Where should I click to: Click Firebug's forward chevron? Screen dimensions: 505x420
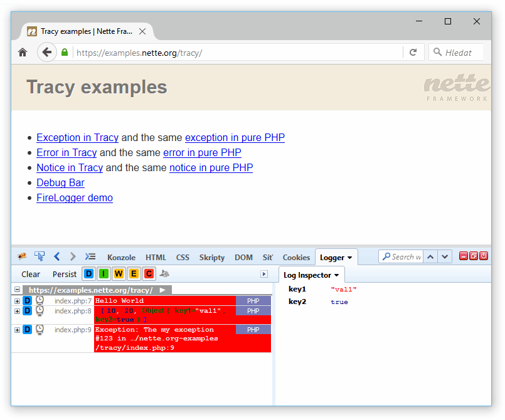click(x=73, y=256)
